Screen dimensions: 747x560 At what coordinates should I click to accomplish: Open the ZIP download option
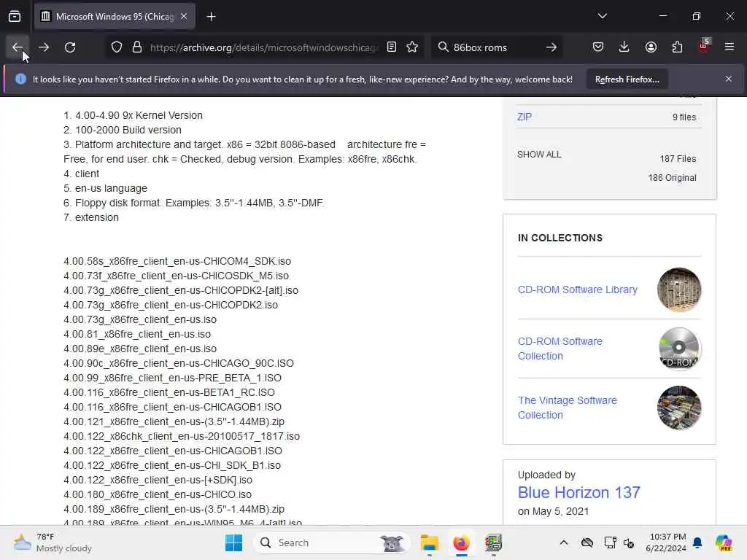click(524, 117)
